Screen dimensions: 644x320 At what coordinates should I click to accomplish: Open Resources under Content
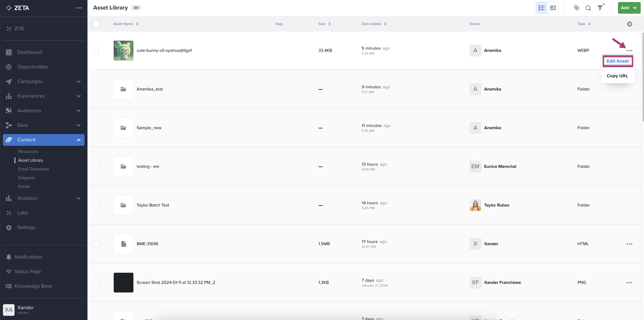point(28,152)
